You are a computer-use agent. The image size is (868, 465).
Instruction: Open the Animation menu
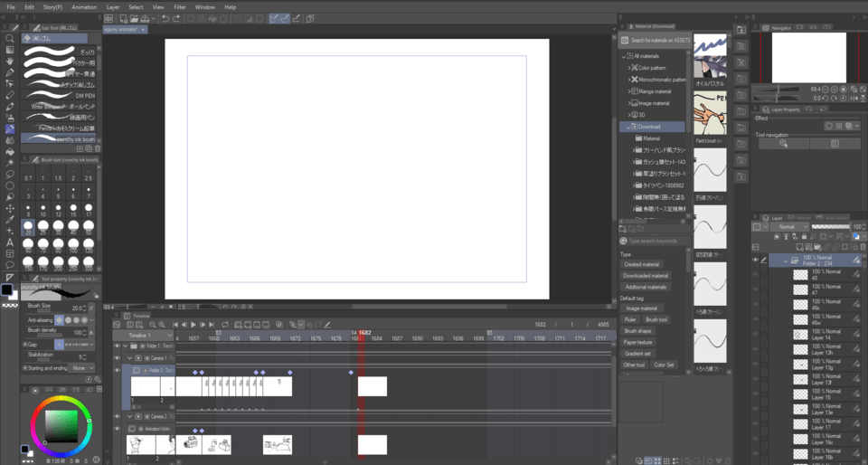[x=84, y=7]
